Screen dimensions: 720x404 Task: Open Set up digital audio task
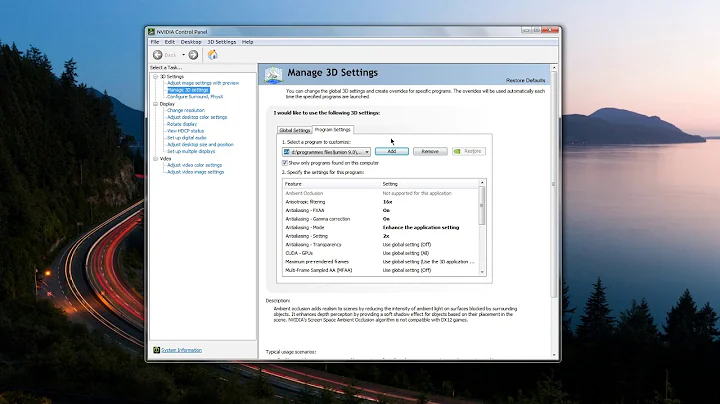(187, 138)
